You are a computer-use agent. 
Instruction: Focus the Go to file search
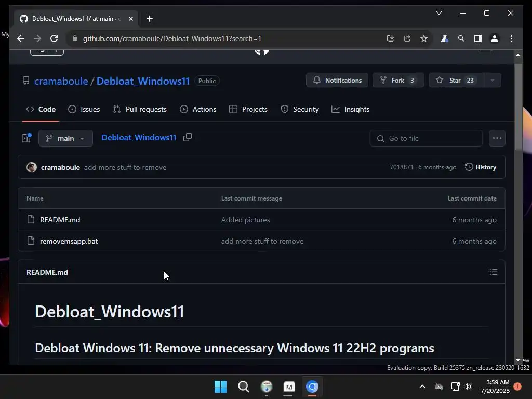tap(426, 138)
